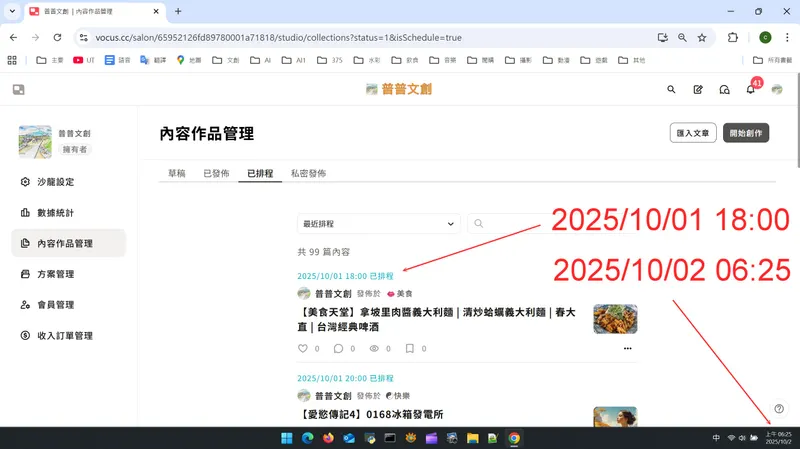Open the apps grid icon in bookmarks bar
This screenshot has width=800, height=449.
tap(12, 60)
